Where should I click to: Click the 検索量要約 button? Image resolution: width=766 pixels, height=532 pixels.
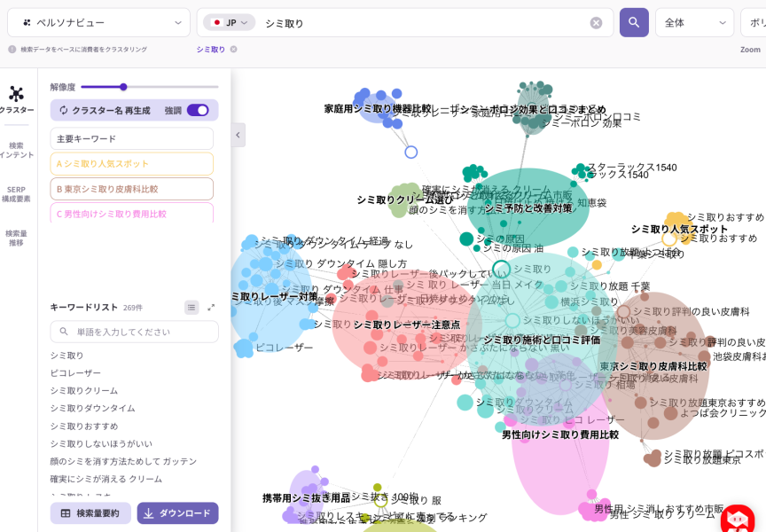click(x=90, y=513)
